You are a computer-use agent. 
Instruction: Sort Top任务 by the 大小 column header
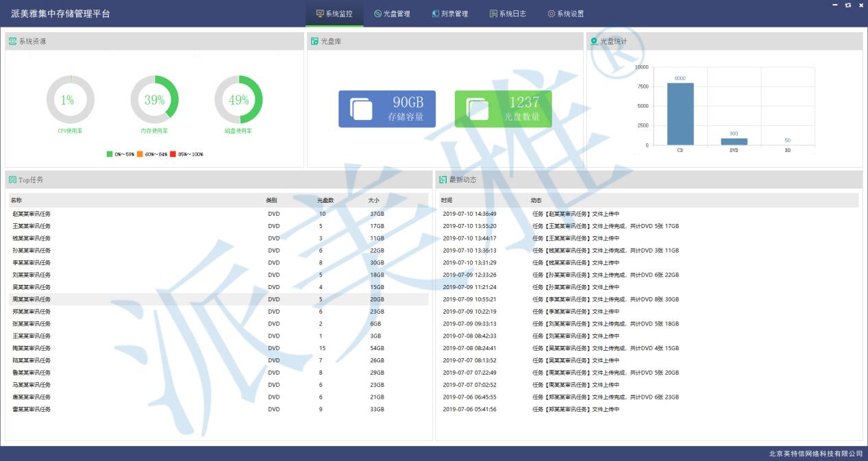374,200
